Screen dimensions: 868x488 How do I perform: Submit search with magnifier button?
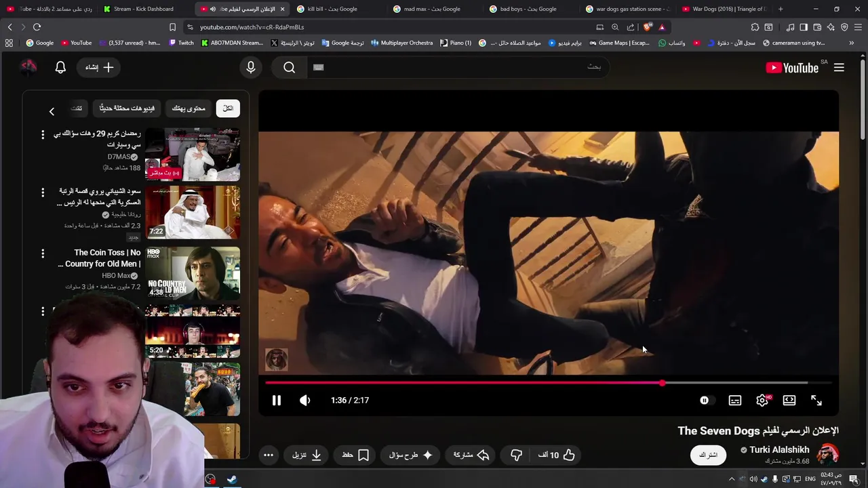click(290, 67)
